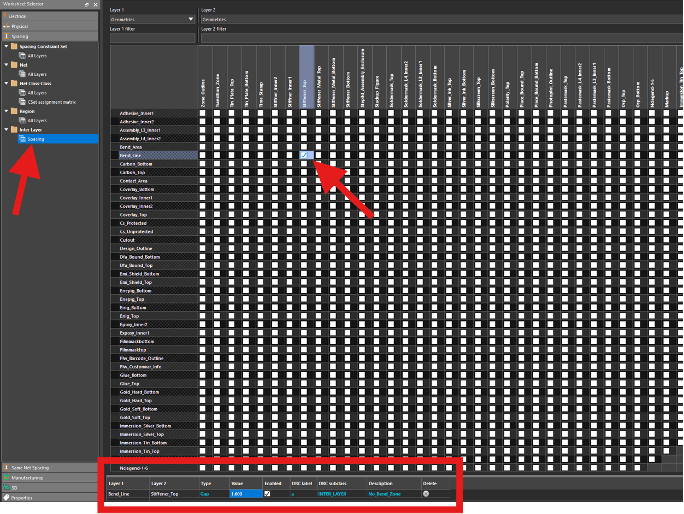The height and width of the screenshot is (514, 684).
Task: Open the Properties section
Action: [x=50, y=497]
